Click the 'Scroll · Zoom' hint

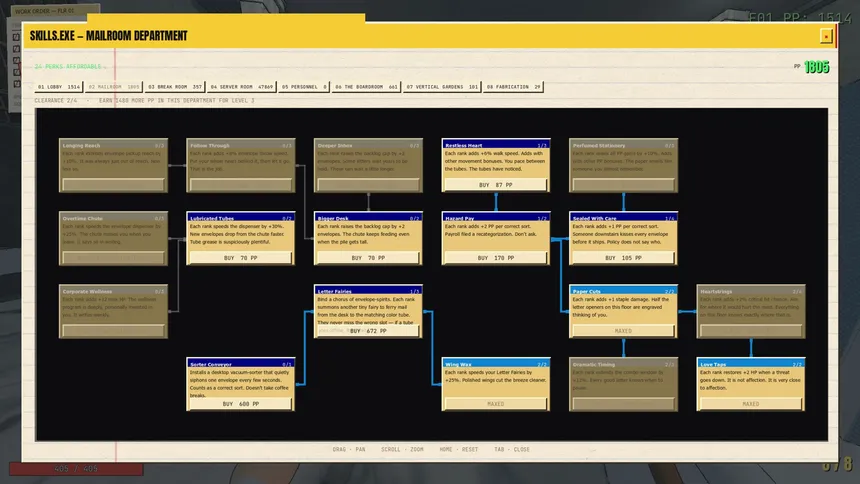[x=402, y=449]
